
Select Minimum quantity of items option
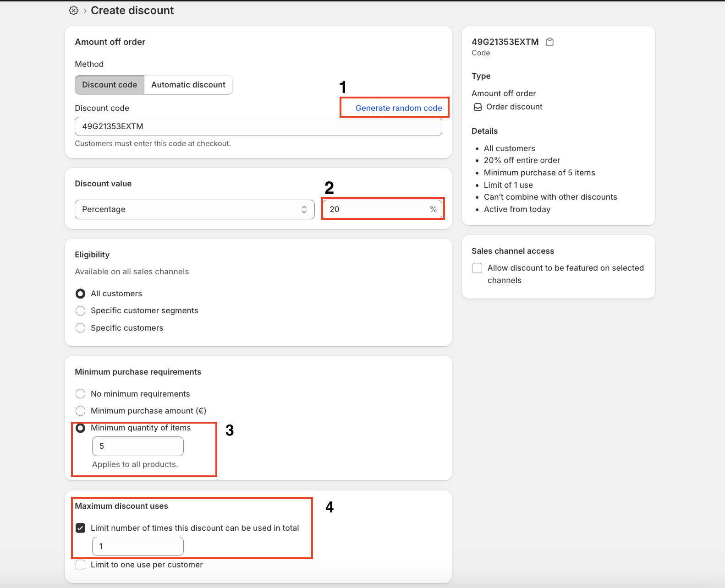click(81, 428)
